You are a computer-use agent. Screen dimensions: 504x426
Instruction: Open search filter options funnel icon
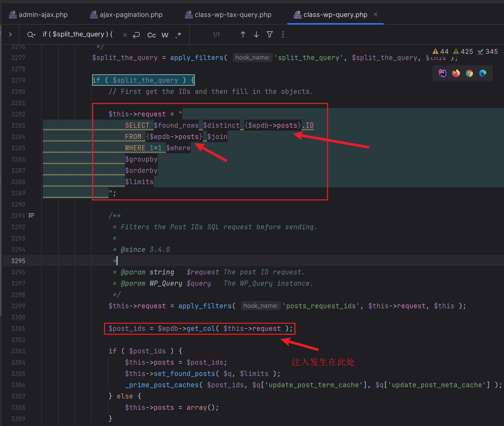pyautogui.click(x=269, y=35)
